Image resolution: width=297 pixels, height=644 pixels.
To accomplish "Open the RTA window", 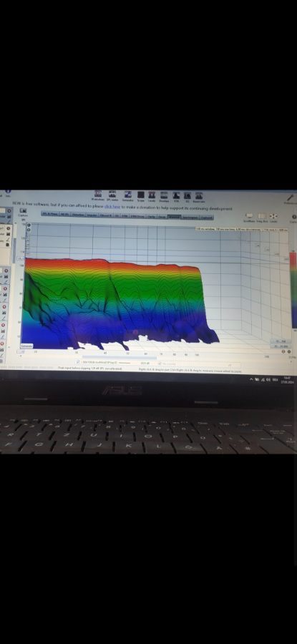I will (x=176, y=196).
